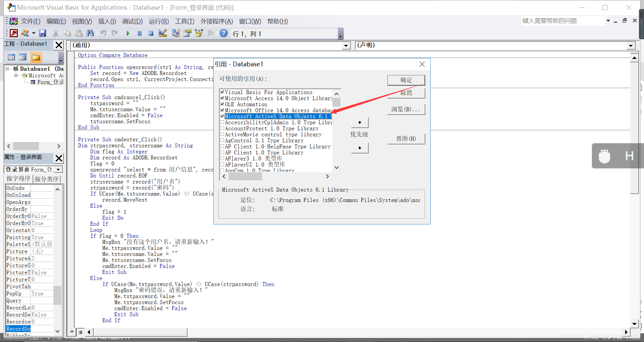Uncheck Visual Basic For Applications reference
644x342 pixels.
click(x=222, y=92)
